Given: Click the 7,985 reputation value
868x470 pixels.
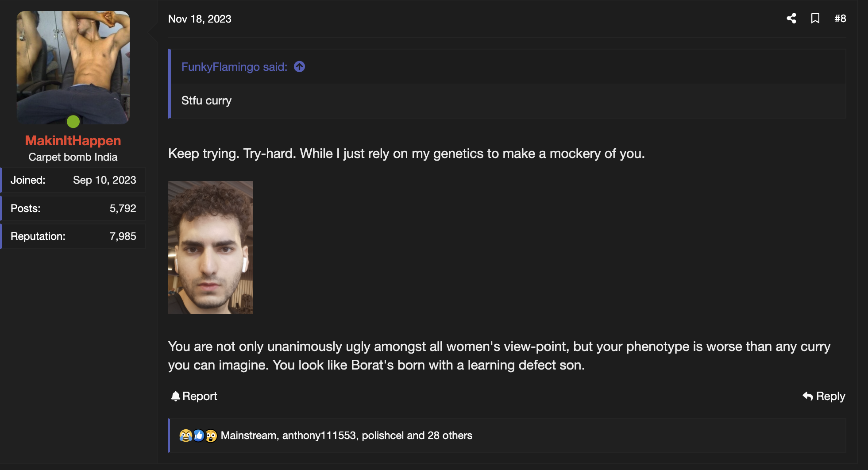Looking at the screenshot, I should click(123, 236).
